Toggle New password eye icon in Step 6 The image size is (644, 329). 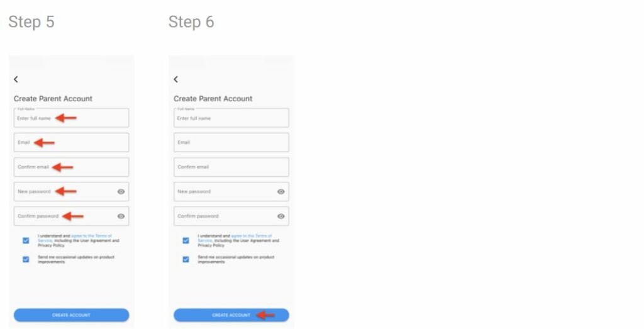[x=281, y=192]
